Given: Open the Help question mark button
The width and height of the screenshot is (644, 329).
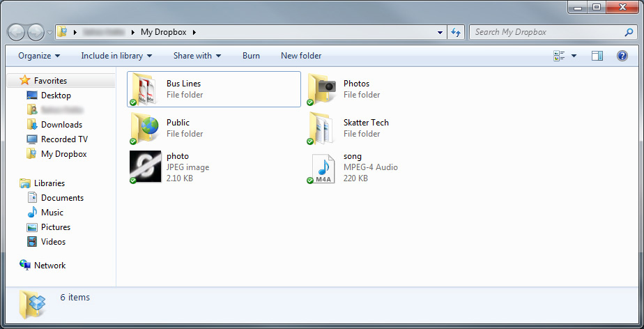Looking at the screenshot, I should 622,56.
